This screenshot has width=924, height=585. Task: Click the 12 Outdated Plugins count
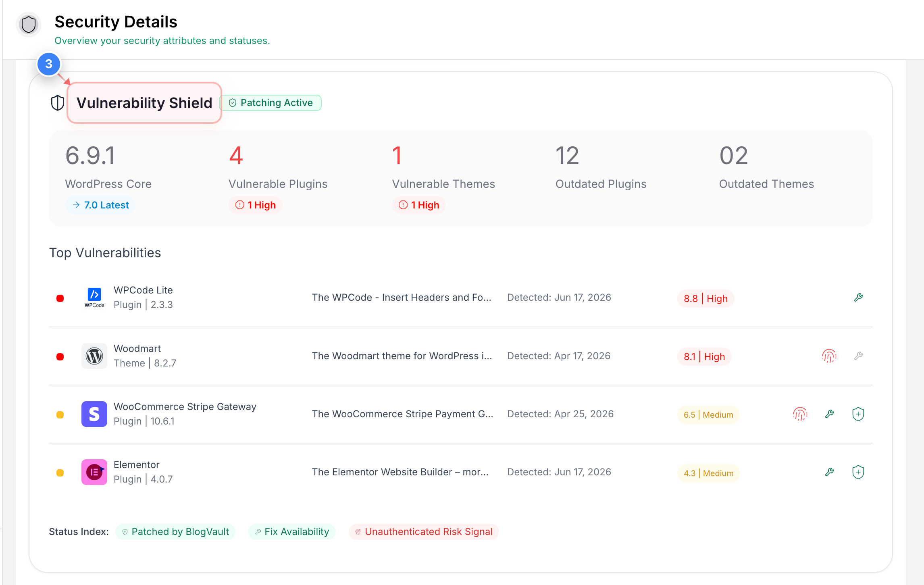click(x=567, y=156)
